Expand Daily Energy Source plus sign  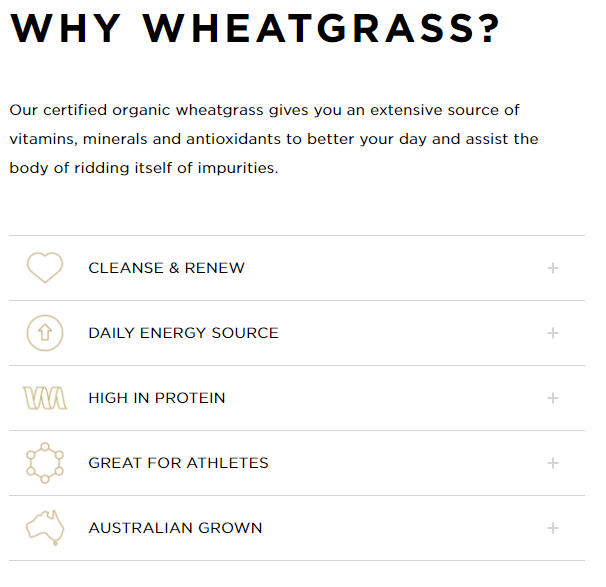(x=553, y=333)
